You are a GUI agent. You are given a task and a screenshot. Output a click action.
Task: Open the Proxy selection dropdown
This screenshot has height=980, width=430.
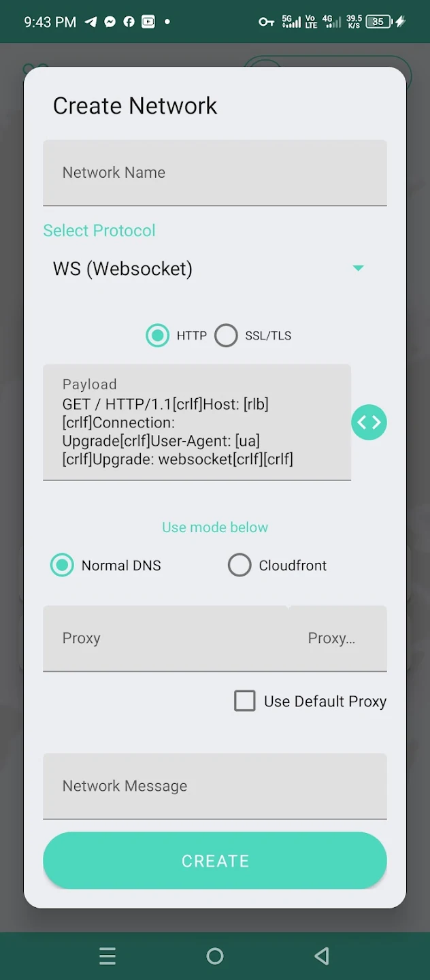(332, 638)
